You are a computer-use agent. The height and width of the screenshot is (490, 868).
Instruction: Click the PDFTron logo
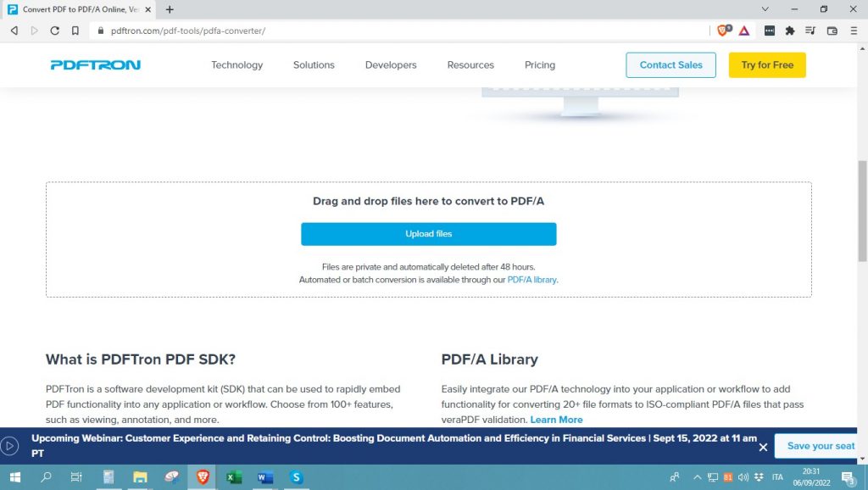point(95,65)
